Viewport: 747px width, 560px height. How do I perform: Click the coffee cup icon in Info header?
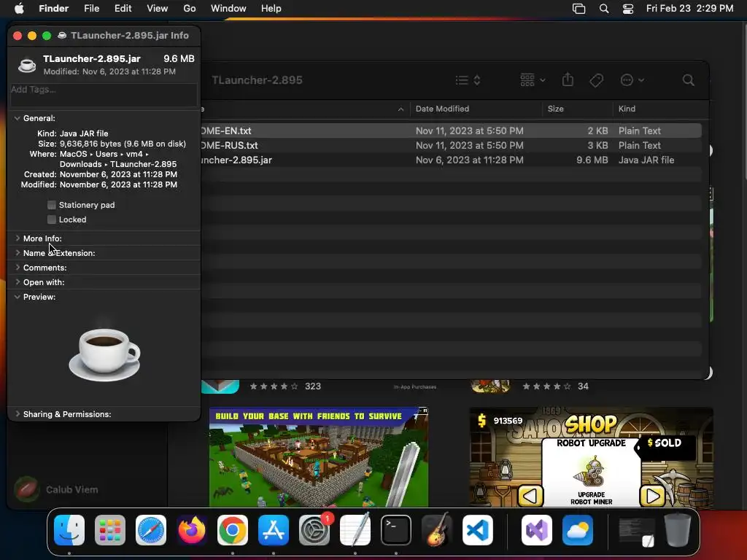(27, 65)
